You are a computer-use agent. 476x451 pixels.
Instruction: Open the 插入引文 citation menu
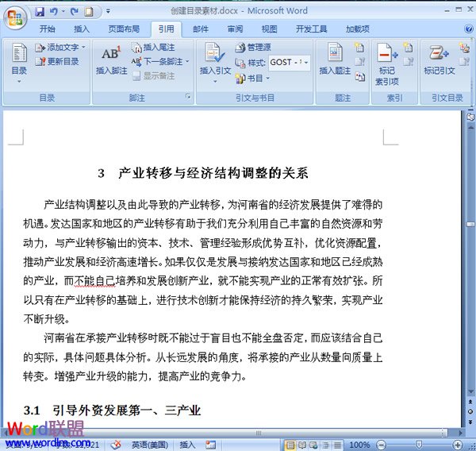[215, 64]
